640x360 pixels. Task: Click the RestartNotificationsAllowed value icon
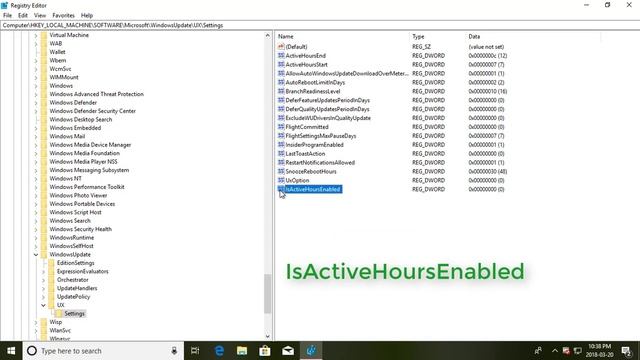[281, 162]
